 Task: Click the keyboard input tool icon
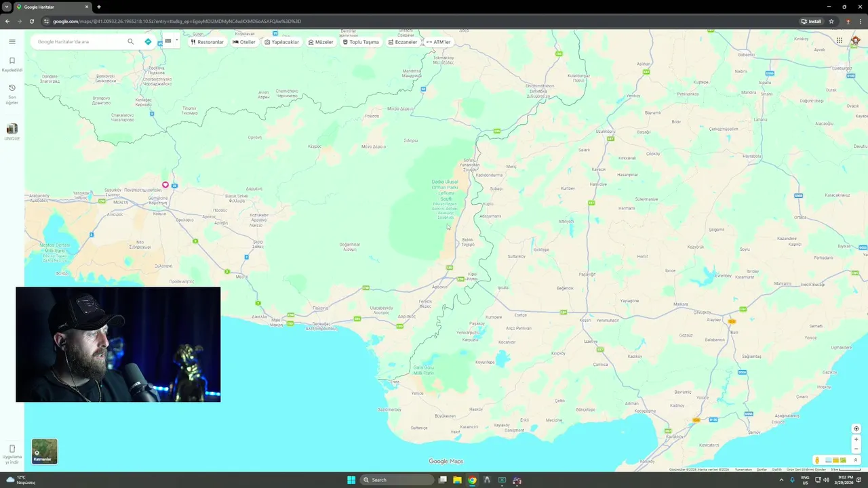pyautogui.click(x=168, y=41)
